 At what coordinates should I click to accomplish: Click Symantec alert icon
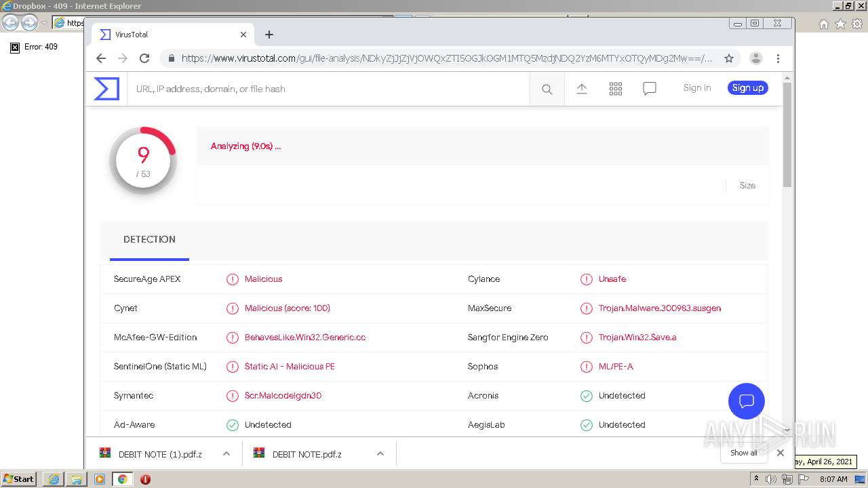233,396
